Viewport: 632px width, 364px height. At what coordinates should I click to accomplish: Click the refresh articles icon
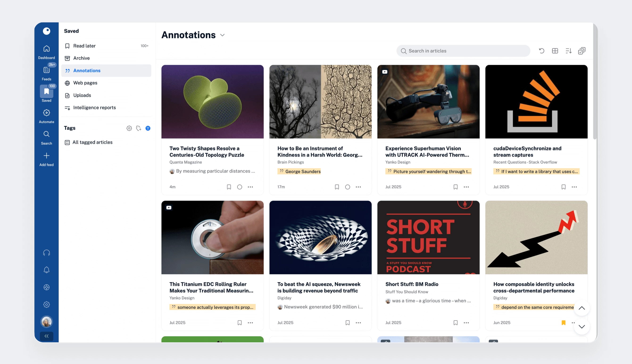pos(541,51)
